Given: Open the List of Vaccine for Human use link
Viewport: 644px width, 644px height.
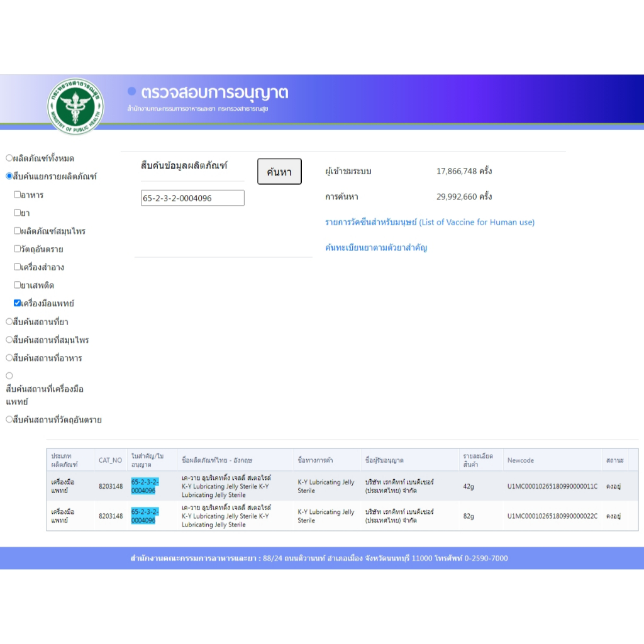Looking at the screenshot, I should click(x=430, y=222).
